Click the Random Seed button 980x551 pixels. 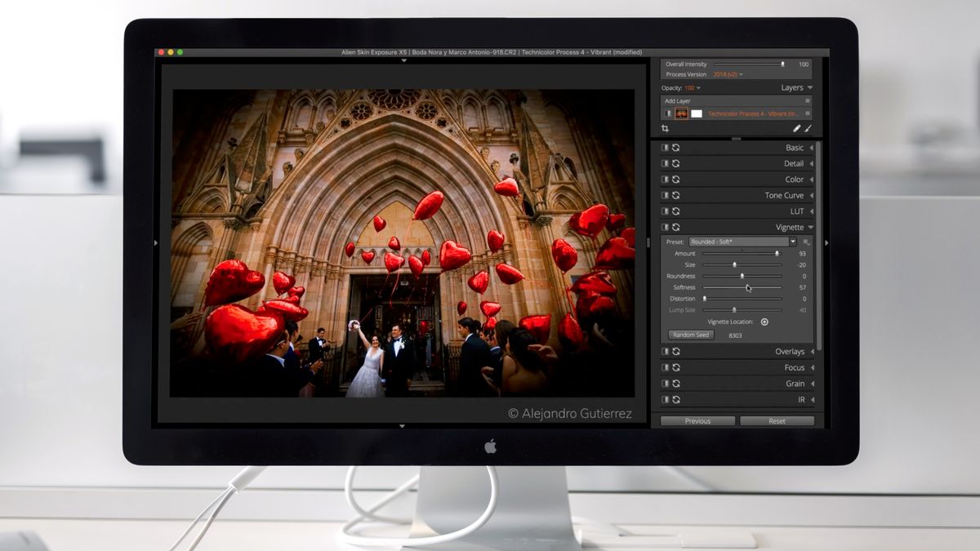690,335
